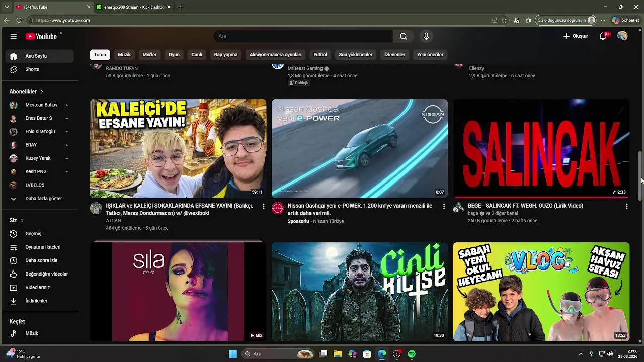The height and width of the screenshot is (362, 644).
Task: Open browser settings and more ellipsis
Action: [x=603, y=20]
